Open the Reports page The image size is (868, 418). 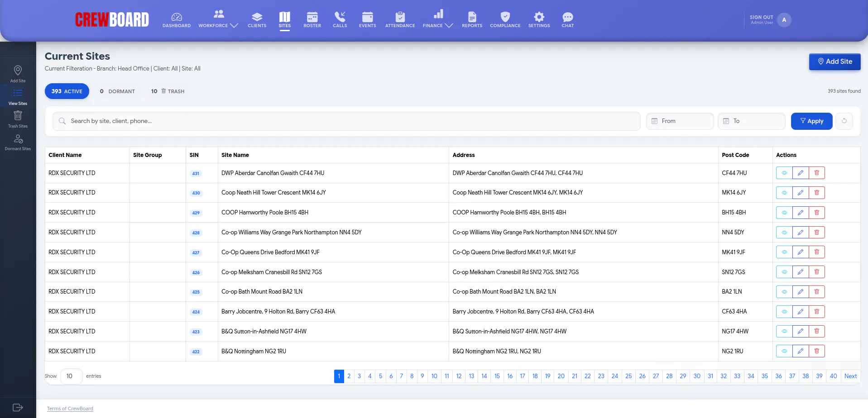pyautogui.click(x=472, y=20)
